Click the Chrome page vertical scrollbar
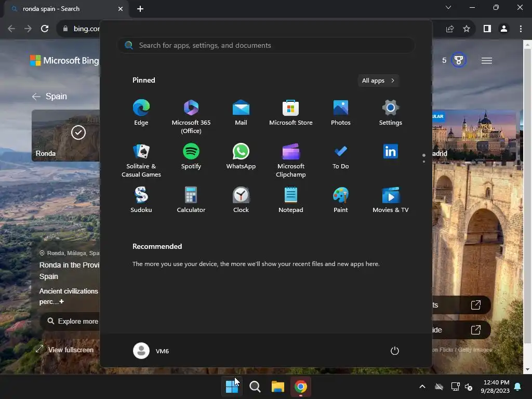This screenshot has width=532, height=399. click(527, 195)
